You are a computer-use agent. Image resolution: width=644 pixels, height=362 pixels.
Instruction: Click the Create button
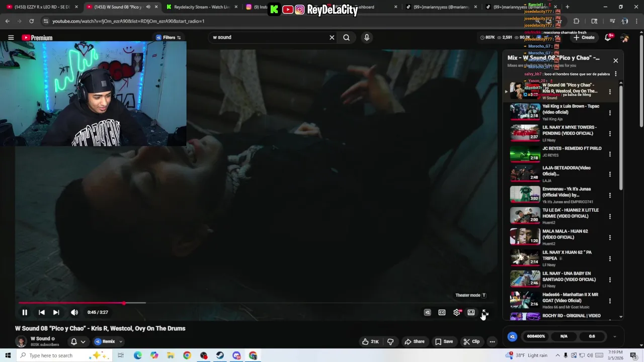coord(584,37)
